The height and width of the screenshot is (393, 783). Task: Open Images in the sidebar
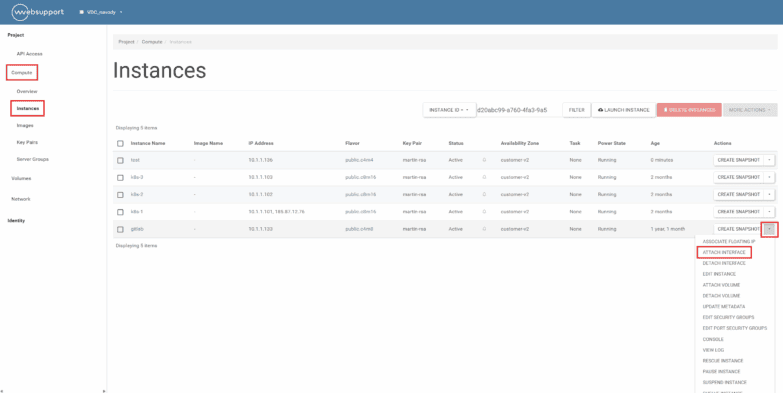click(x=25, y=125)
